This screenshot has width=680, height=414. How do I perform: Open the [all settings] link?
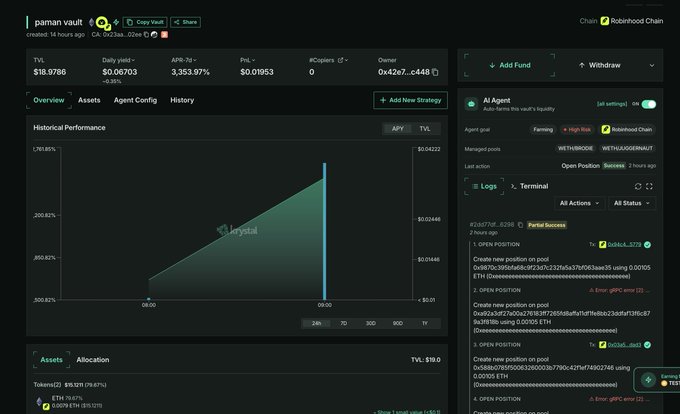point(612,104)
